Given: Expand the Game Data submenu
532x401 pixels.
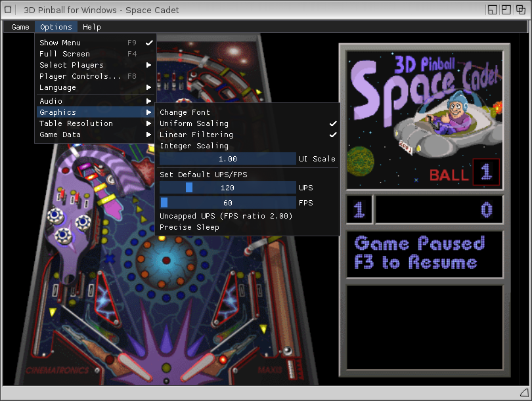Looking at the screenshot, I should point(60,135).
